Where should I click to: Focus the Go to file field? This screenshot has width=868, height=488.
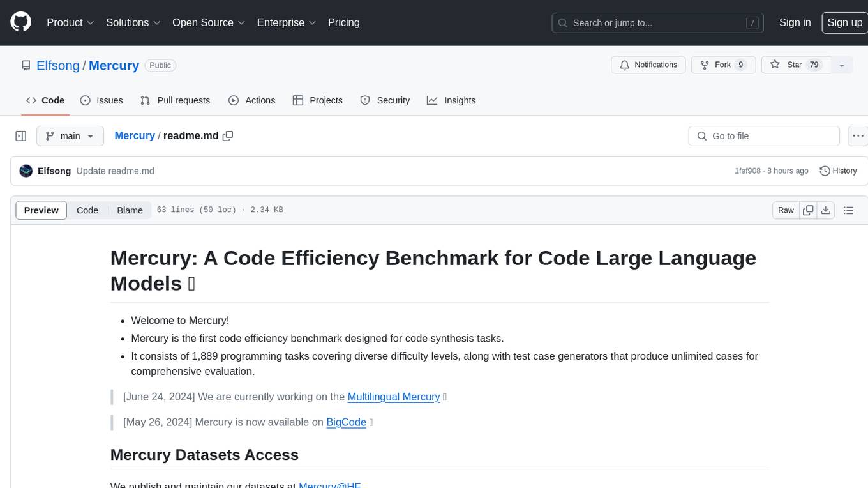pyautogui.click(x=764, y=136)
